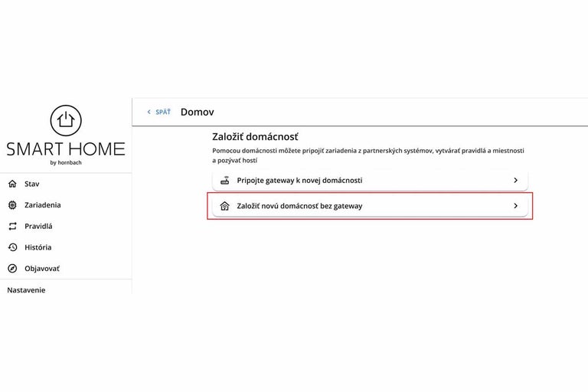Go back using the Späť link
Image resolution: width=588 pixels, height=392 pixels.
point(163,112)
